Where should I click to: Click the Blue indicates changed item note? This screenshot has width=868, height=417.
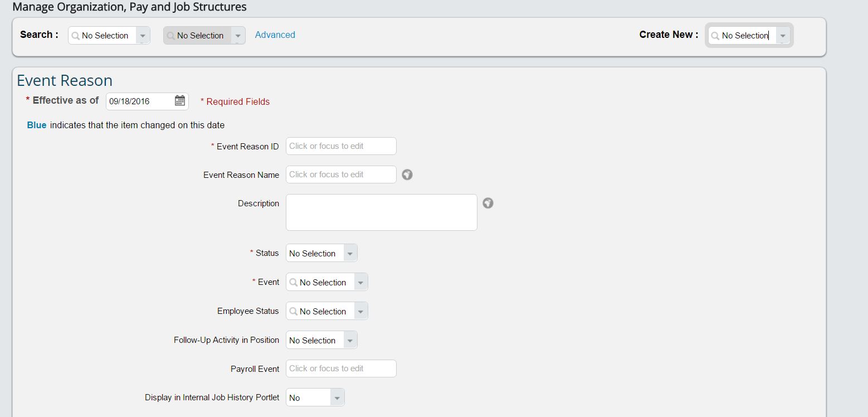pyautogui.click(x=126, y=125)
